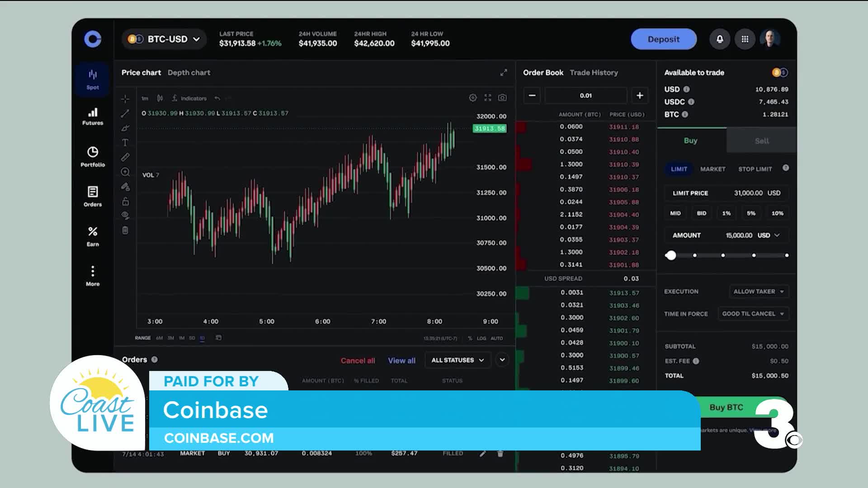Click the AMOUNT input field

[x=726, y=235]
